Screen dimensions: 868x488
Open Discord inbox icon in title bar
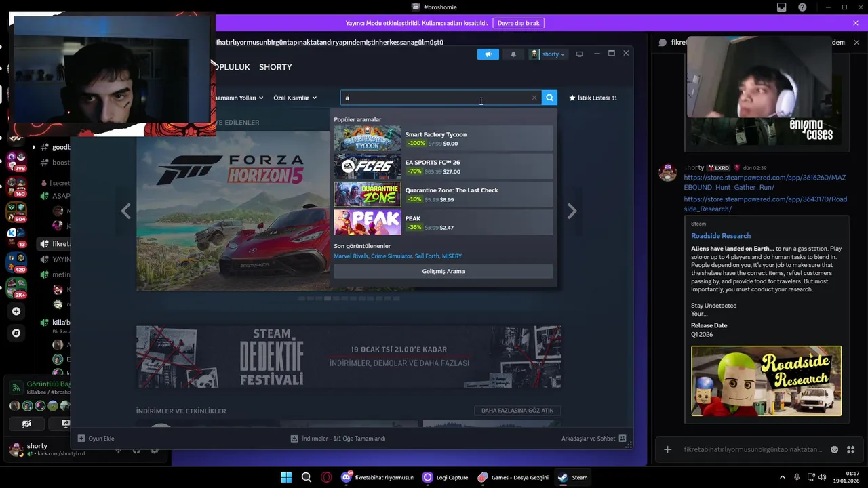781,7
